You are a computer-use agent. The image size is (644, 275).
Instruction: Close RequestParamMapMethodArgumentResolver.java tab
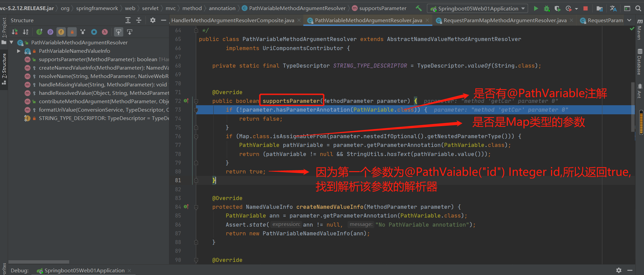[571, 21]
